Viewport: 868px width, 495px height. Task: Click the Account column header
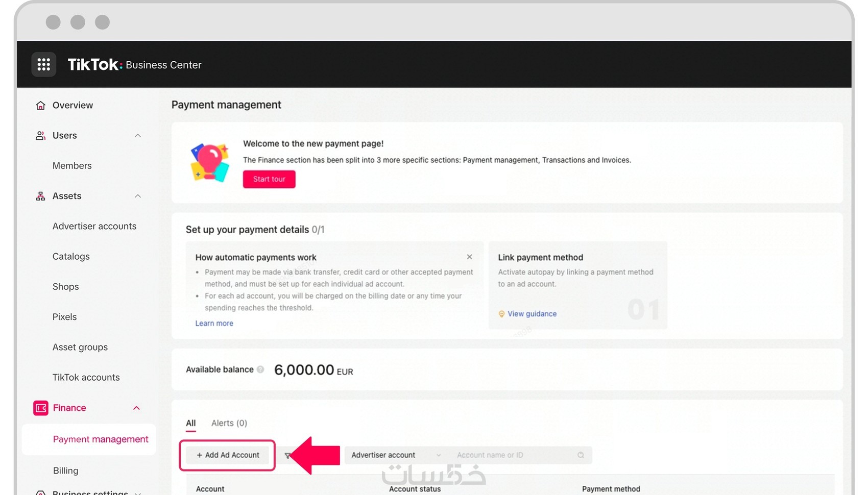pyautogui.click(x=210, y=489)
